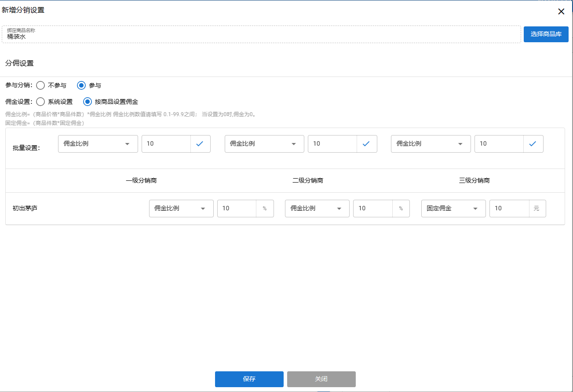Choose 系统设置 commission option

coord(40,102)
